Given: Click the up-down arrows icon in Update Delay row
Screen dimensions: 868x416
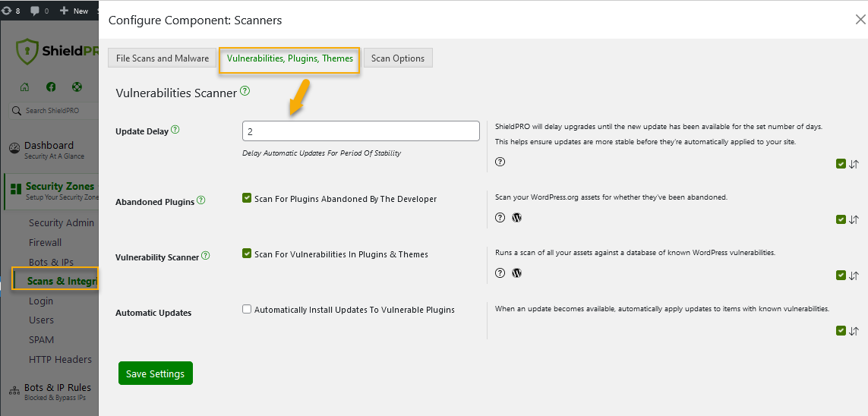Looking at the screenshot, I should (854, 164).
